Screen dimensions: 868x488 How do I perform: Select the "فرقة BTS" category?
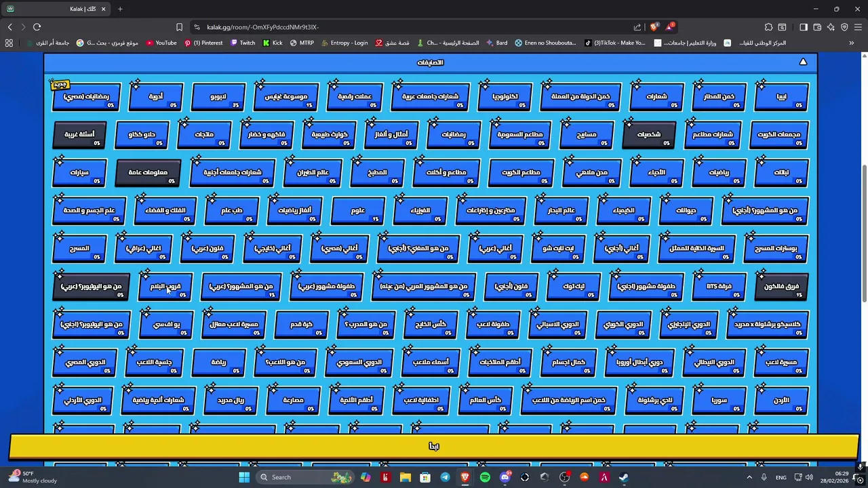point(718,286)
